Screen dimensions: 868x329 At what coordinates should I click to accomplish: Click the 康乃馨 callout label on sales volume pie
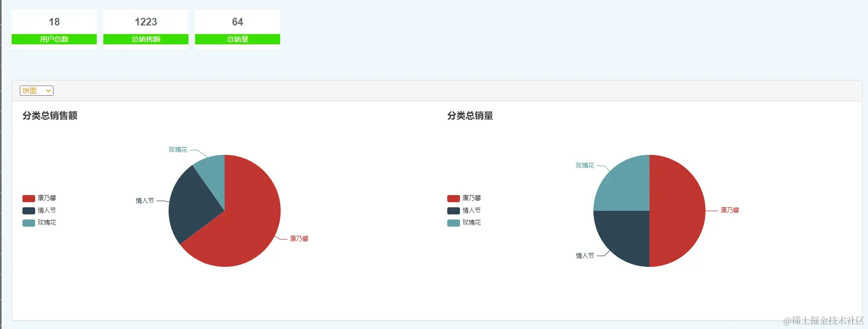(729, 210)
